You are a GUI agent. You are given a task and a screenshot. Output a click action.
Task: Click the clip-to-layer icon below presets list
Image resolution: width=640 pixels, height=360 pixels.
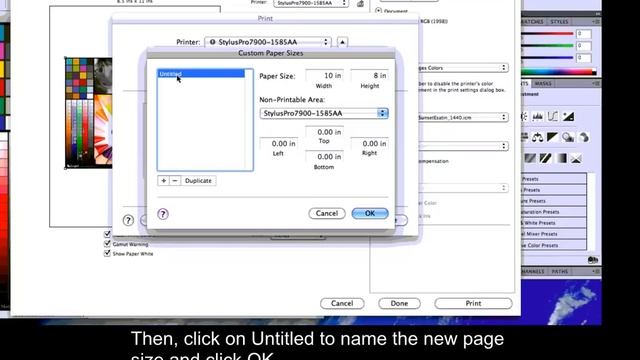point(593,260)
